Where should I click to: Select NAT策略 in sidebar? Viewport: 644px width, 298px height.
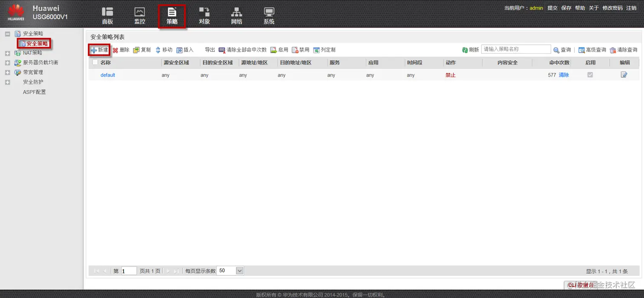point(32,53)
